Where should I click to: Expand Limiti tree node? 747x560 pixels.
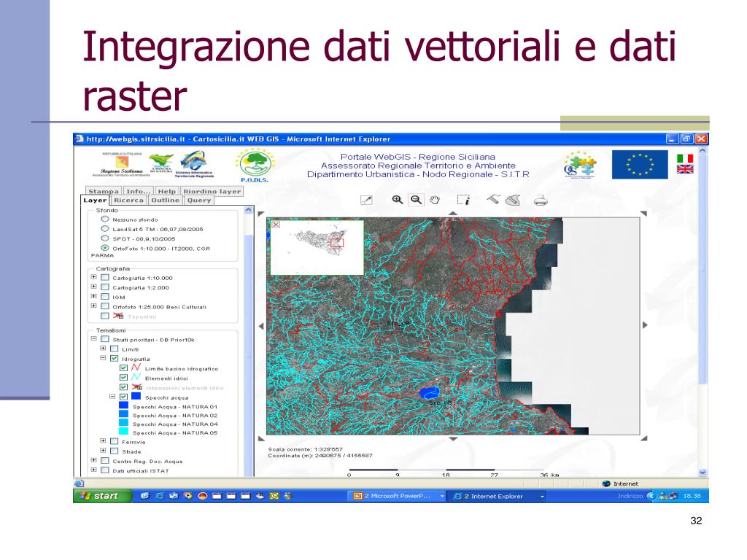click(x=103, y=348)
